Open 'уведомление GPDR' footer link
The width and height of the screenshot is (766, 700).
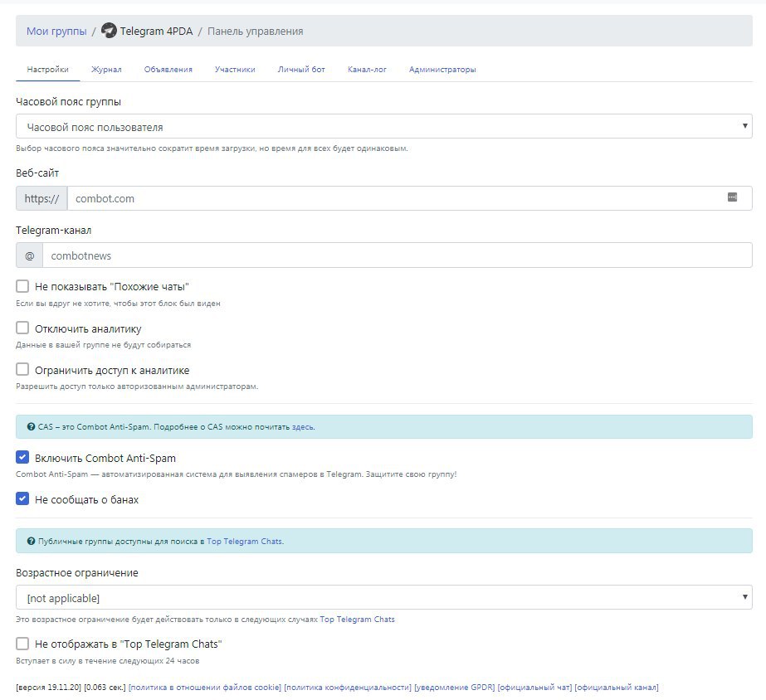click(454, 688)
